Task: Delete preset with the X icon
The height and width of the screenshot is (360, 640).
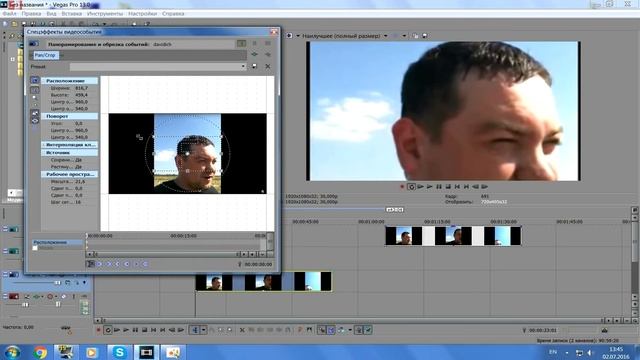Action: coord(268,66)
